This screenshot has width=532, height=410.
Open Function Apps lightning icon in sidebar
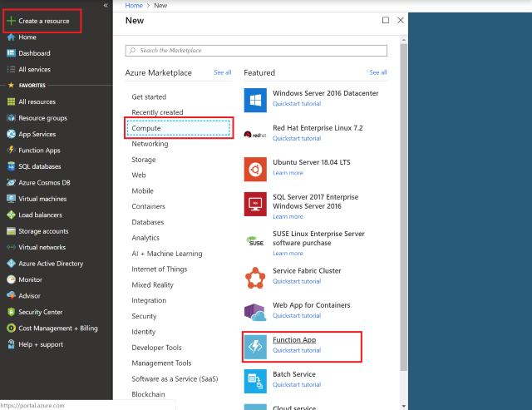11,150
